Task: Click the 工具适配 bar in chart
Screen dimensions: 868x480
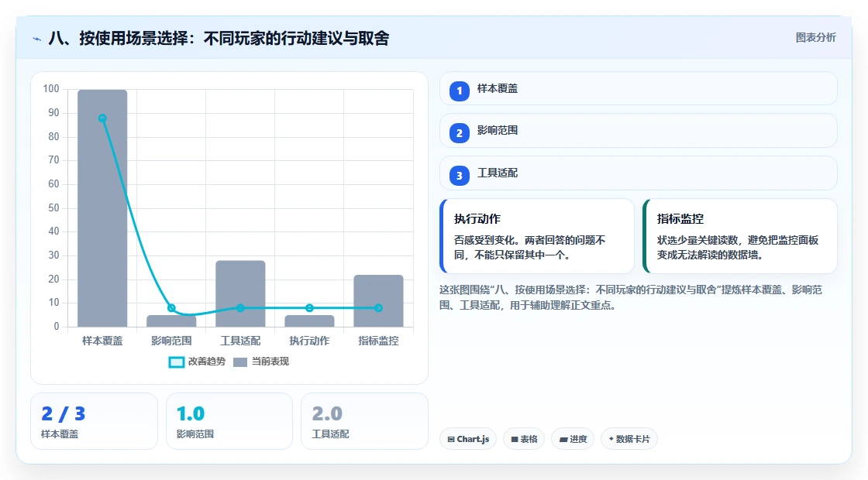Action: pyautogui.click(x=240, y=293)
